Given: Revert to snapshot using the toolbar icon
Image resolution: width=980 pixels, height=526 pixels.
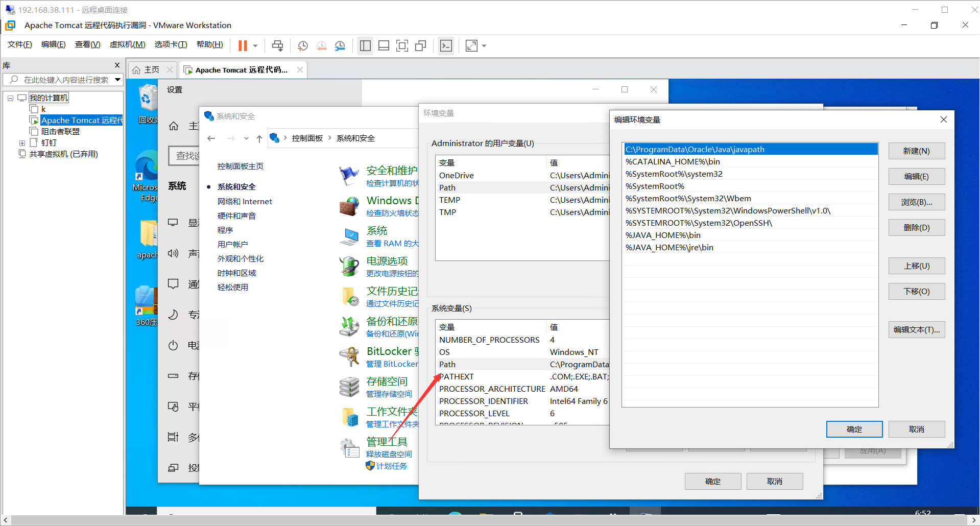Looking at the screenshot, I should (322, 46).
